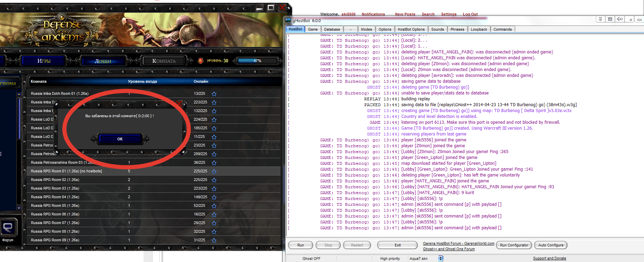Switch to the Игры tab in Garena
The image size is (644, 262).
pos(44,61)
